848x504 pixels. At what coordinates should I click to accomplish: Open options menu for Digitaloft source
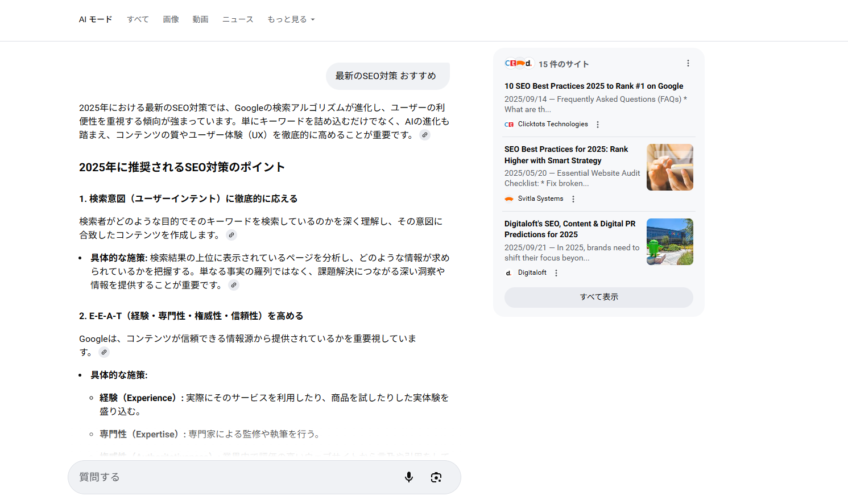[556, 273]
